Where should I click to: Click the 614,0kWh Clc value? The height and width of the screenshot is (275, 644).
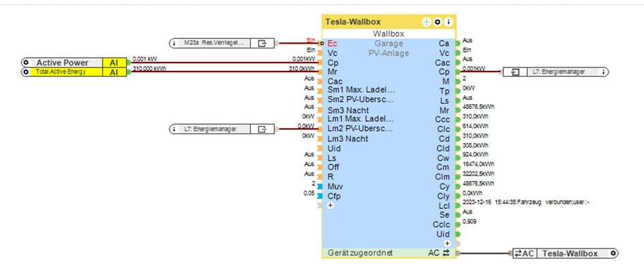(x=475, y=126)
